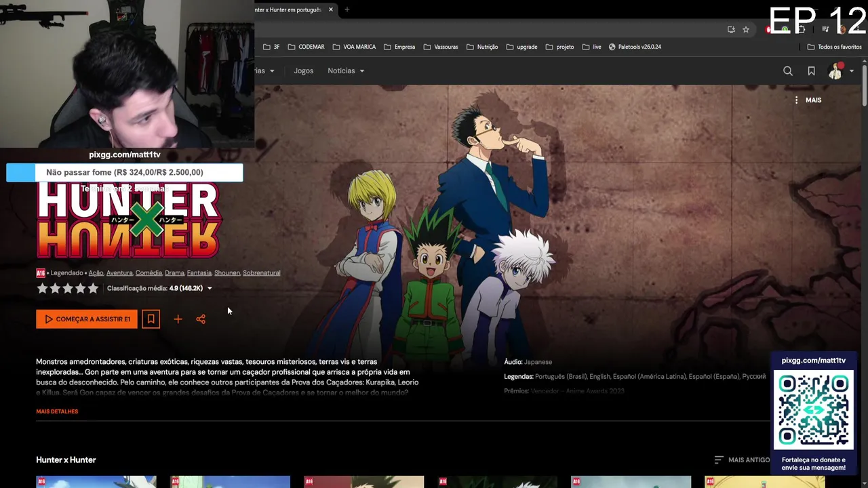Screen dimensions: 868x488
Task: Open the Comédia genre link
Action: [149, 273]
